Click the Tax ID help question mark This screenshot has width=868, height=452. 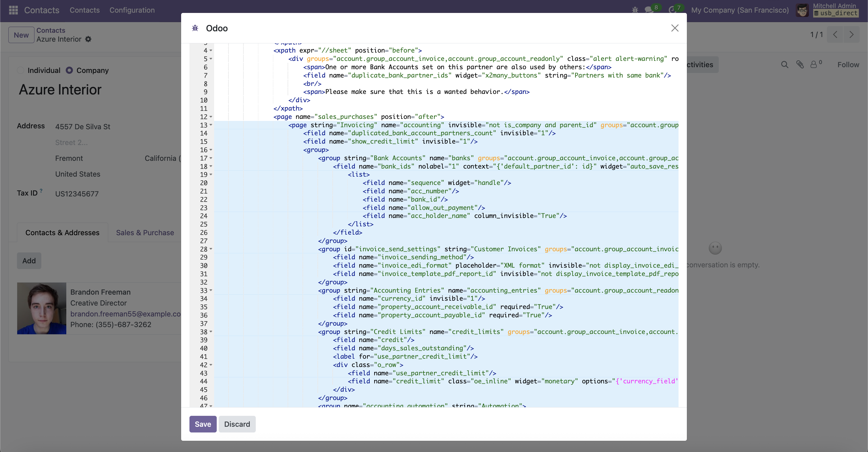coord(41,191)
